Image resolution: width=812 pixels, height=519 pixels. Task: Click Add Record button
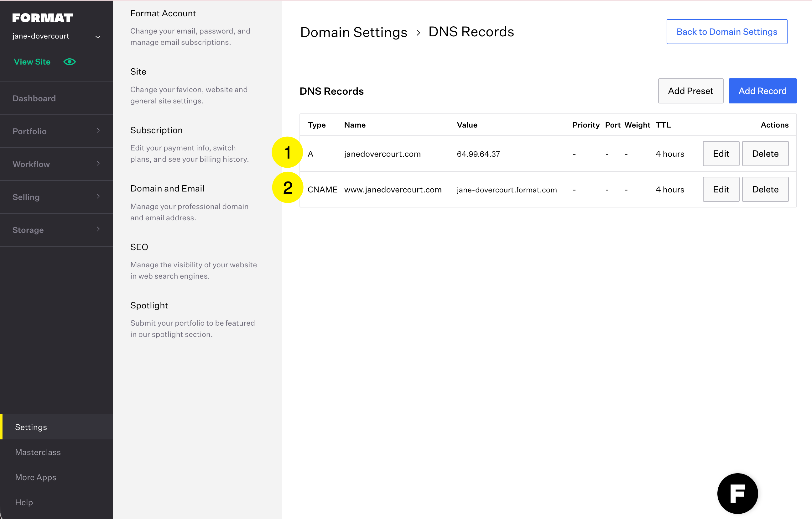pos(762,91)
